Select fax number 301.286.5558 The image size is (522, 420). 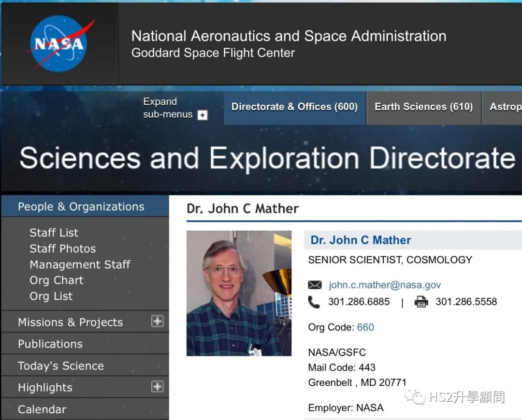(x=466, y=302)
